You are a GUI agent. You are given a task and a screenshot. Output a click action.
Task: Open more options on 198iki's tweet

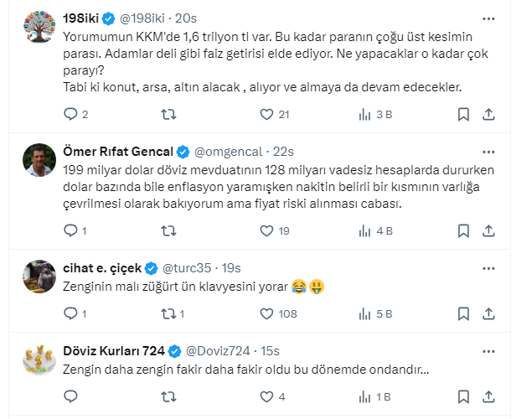[488, 17]
